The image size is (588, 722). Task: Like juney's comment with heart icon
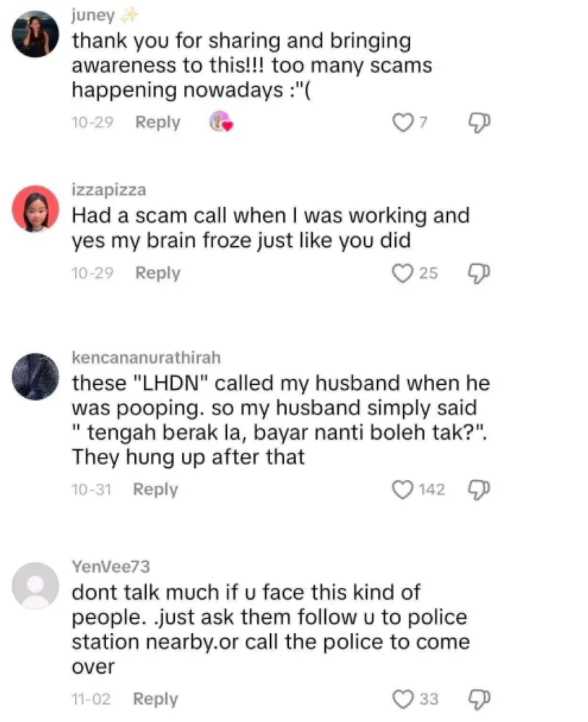pos(403,123)
